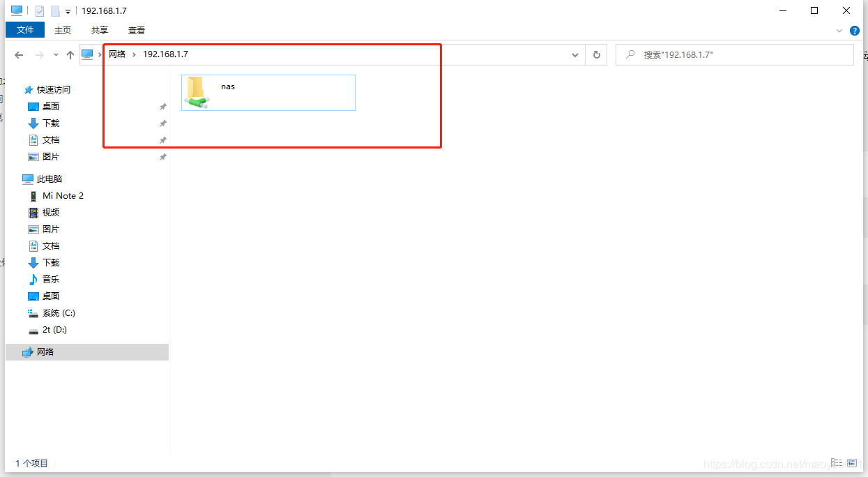Refresh the current folder view

click(x=597, y=54)
